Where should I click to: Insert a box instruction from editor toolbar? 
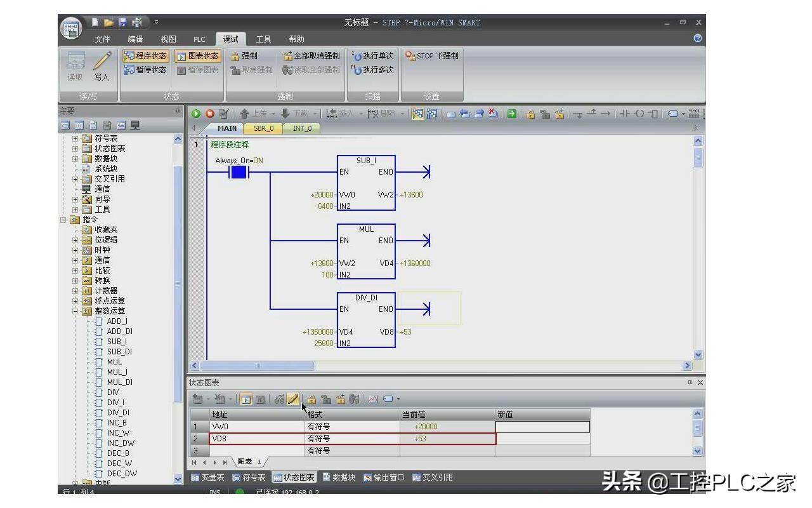coord(652,114)
